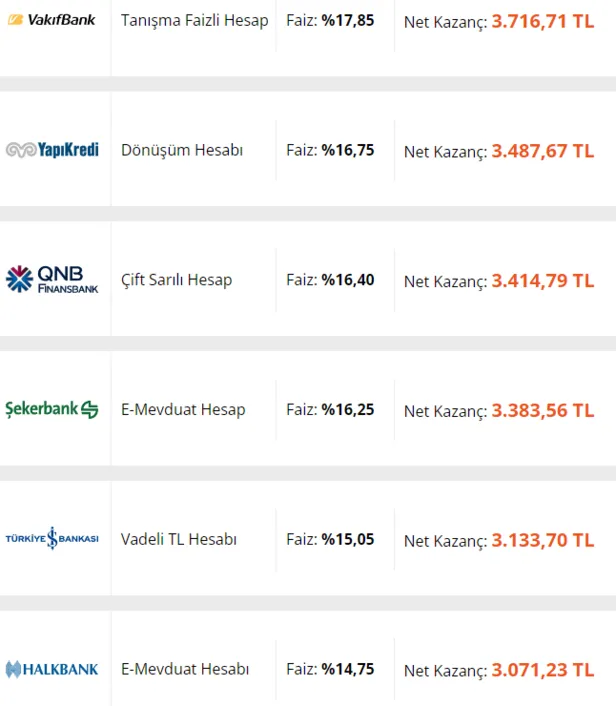This screenshot has height=706, width=616.
Task: Click Net Kazanç 3.487,67 TL
Action: pyautogui.click(x=499, y=151)
